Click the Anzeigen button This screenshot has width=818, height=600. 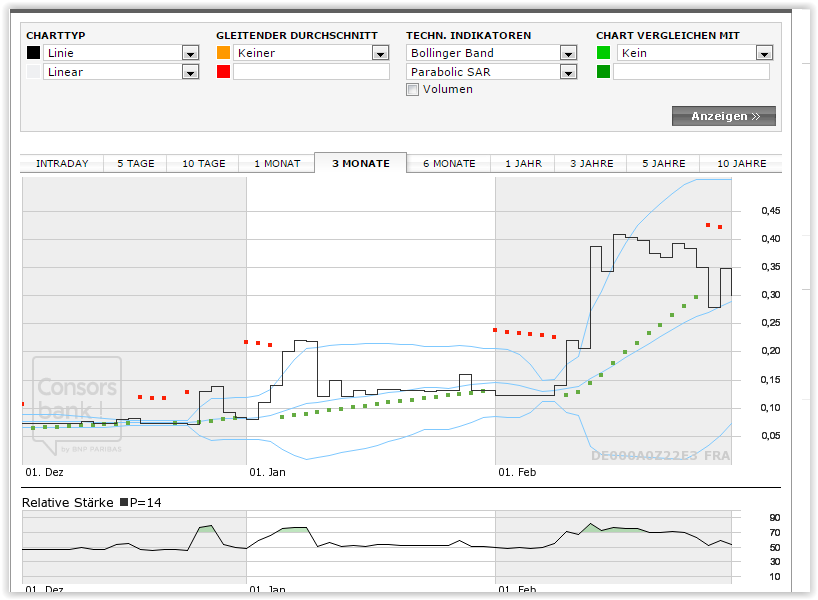point(723,116)
